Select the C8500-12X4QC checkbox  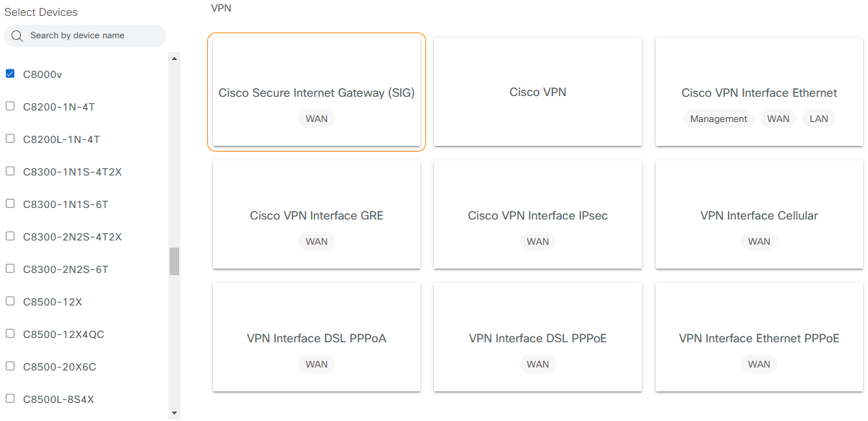click(x=10, y=334)
